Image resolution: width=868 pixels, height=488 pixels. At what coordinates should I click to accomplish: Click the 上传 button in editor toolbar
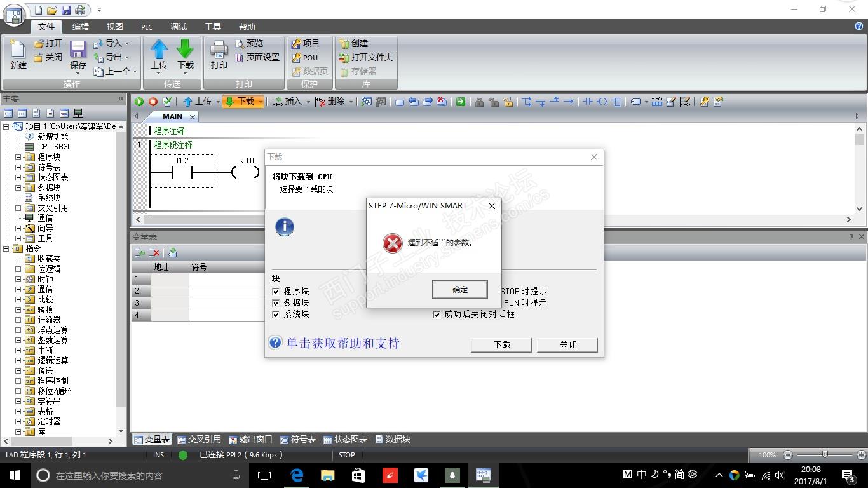point(197,102)
